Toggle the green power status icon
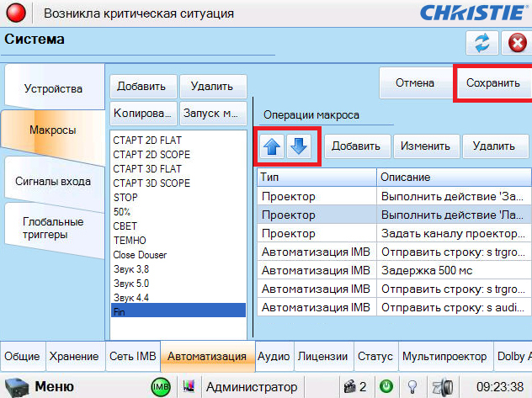 tap(386, 386)
